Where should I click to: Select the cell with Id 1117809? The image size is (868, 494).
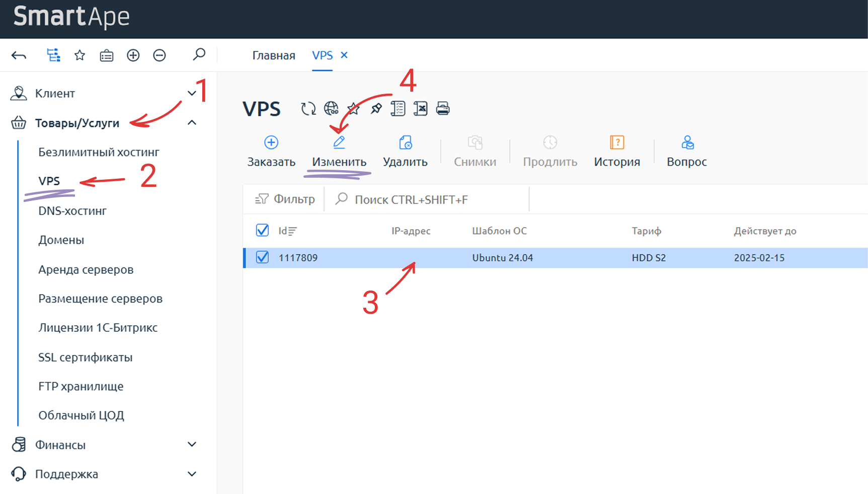298,258
